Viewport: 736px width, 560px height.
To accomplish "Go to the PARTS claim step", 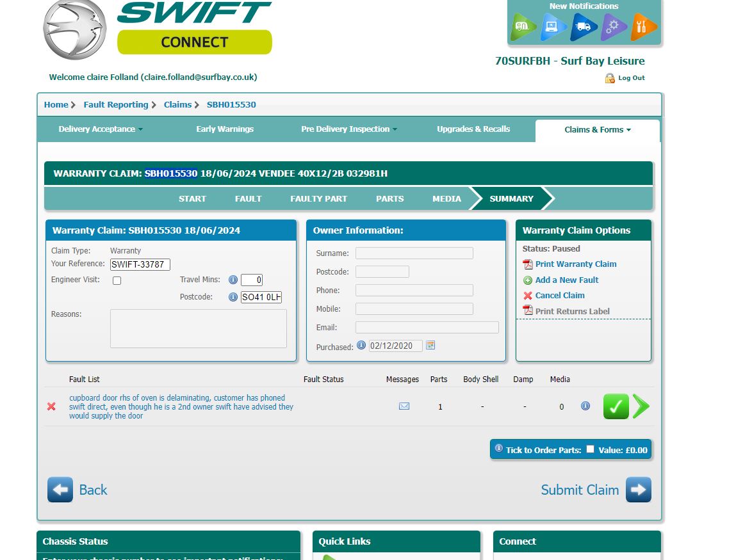I will coord(389,199).
